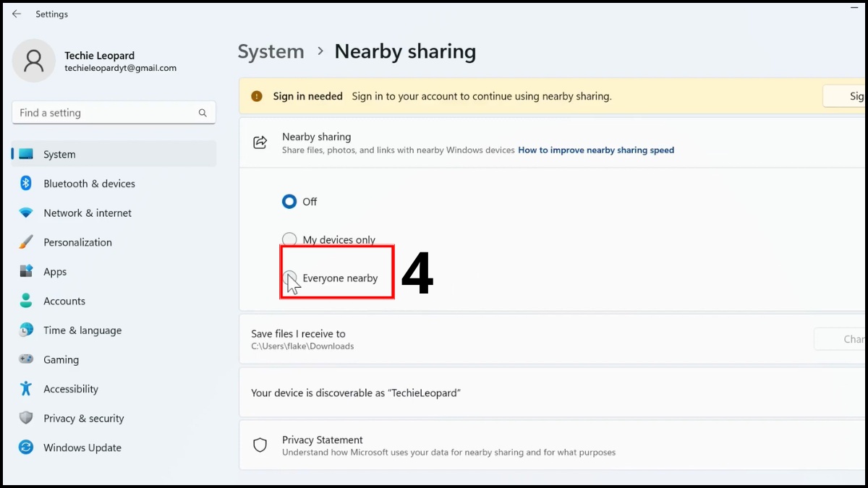Screen dimensions: 868x488
Task: Click the Apps icon in sidebar
Action: point(26,272)
